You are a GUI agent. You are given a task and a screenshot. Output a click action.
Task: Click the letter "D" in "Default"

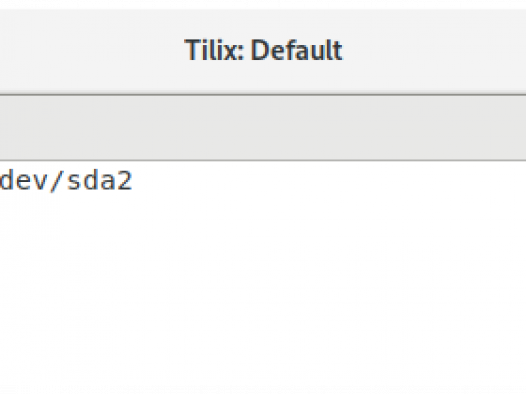(261, 50)
